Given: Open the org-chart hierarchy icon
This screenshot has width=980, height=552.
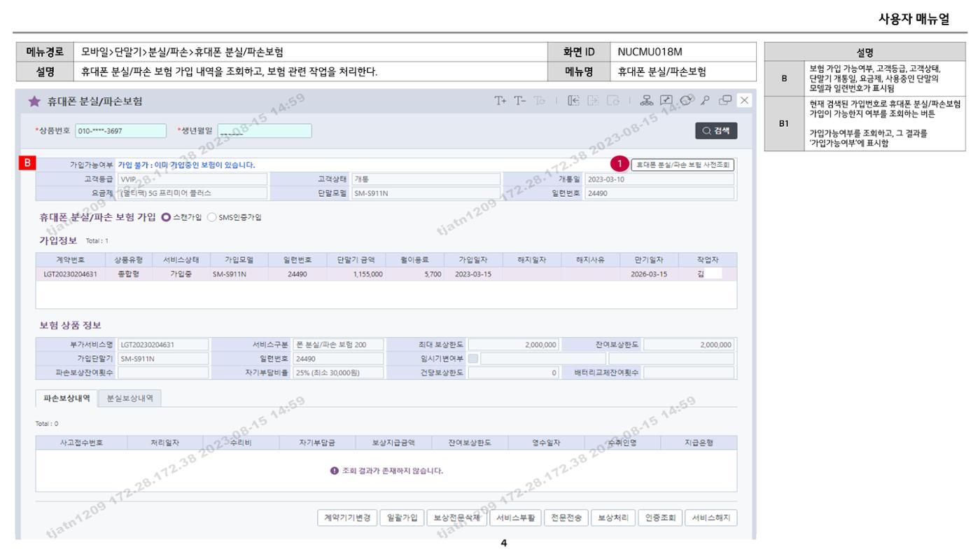Looking at the screenshot, I should 647,101.
